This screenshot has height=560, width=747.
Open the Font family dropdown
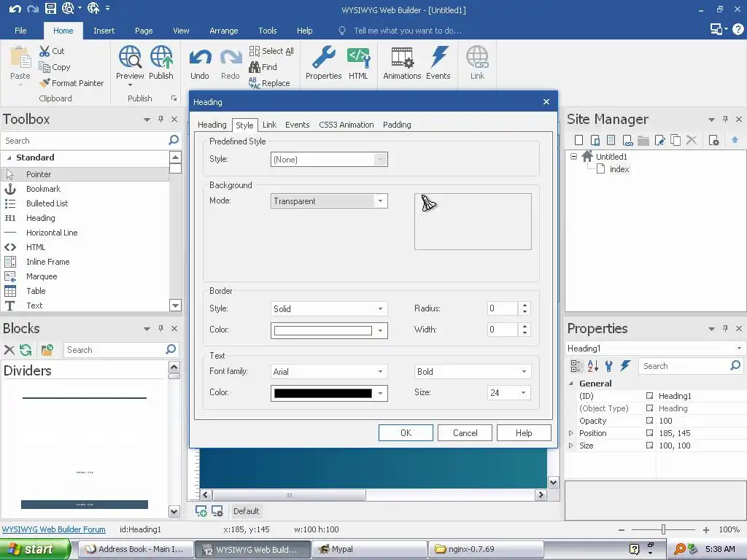coord(329,371)
